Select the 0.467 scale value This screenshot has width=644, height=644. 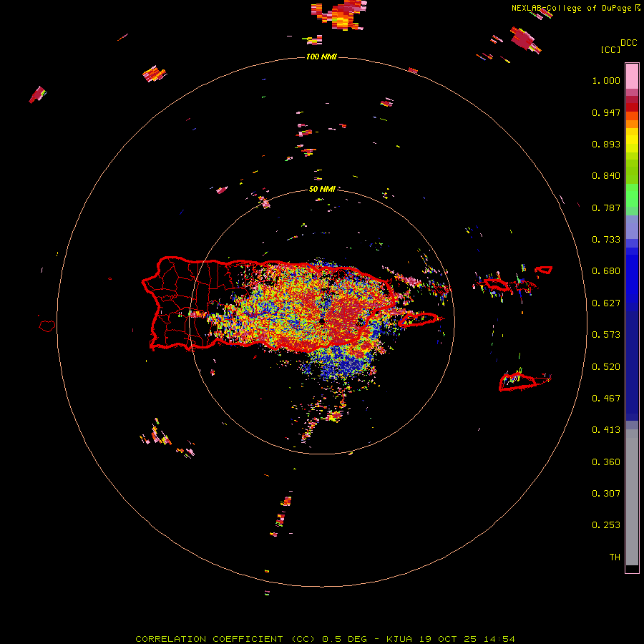click(x=606, y=399)
